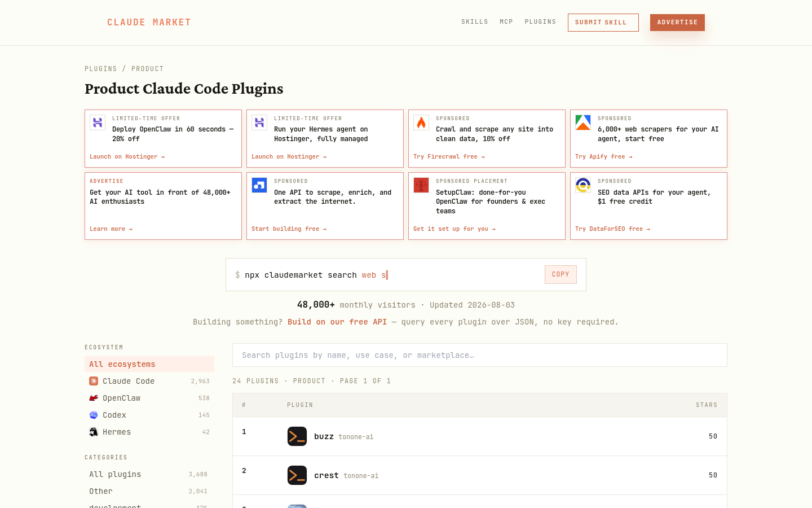Click the SetupClaw red logo icon
Image resolution: width=812 pixels, height=508 pixels.
point(421,185)
